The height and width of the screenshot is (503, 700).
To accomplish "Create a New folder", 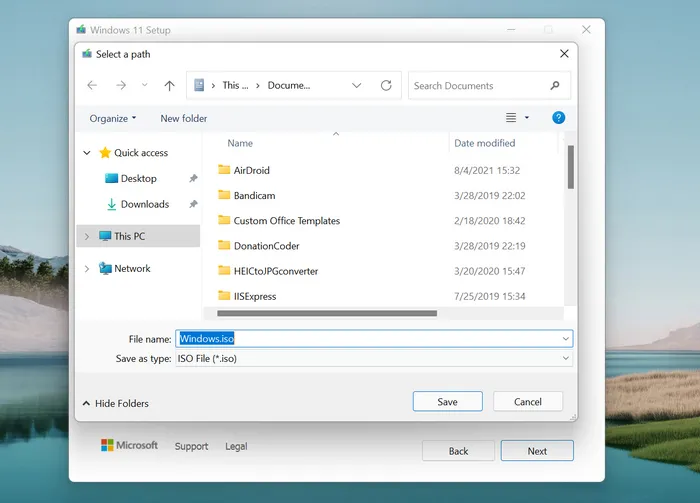I will pyautogui.click(x=183, y=118).
